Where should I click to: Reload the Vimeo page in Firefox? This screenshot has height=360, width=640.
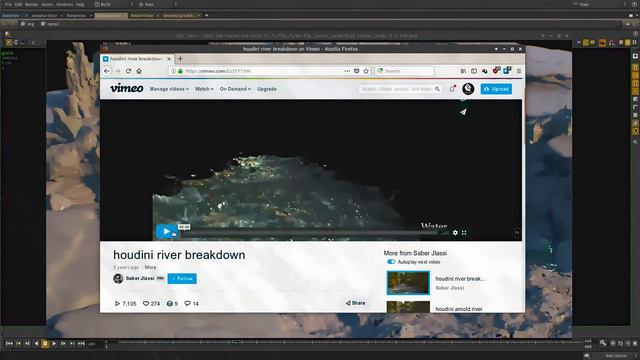pos(128,71)
